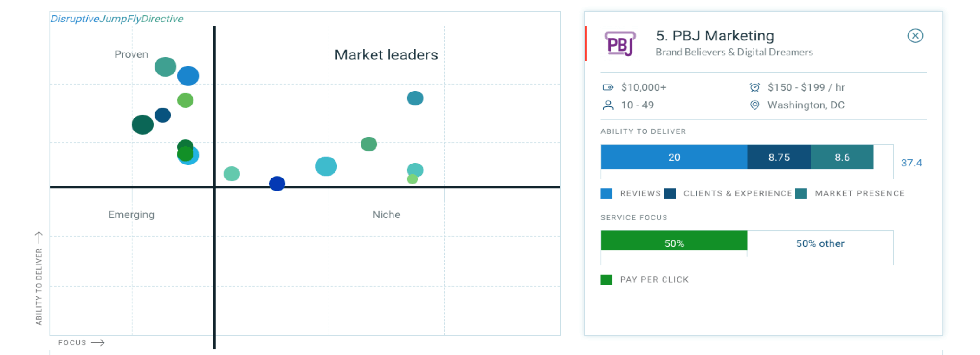Close the PBJ Marketing details panel

pyautogui.click(x=915, y=36)
